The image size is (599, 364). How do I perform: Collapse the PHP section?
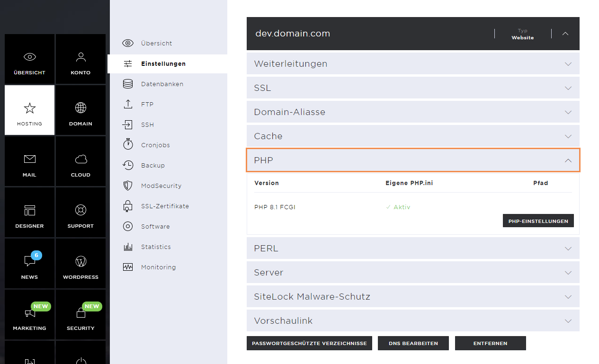(x=413, y=160)
